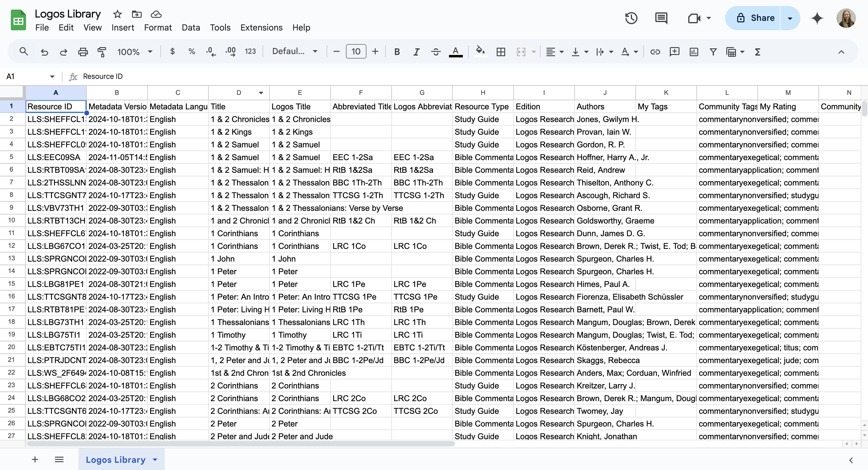
Task: Activate the paint format tool
Action: 102,52
